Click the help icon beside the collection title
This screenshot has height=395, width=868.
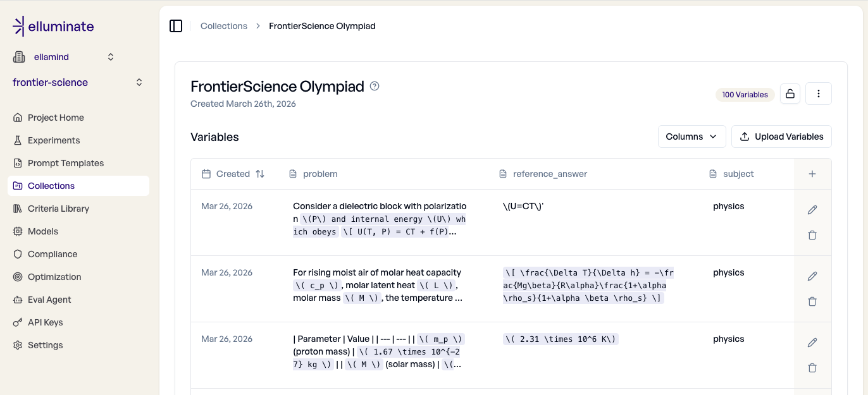374,86
